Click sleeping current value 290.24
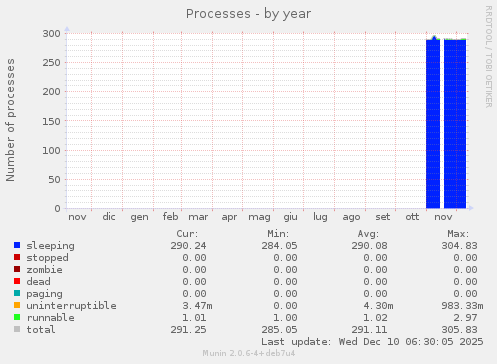 tap(188, 246)
